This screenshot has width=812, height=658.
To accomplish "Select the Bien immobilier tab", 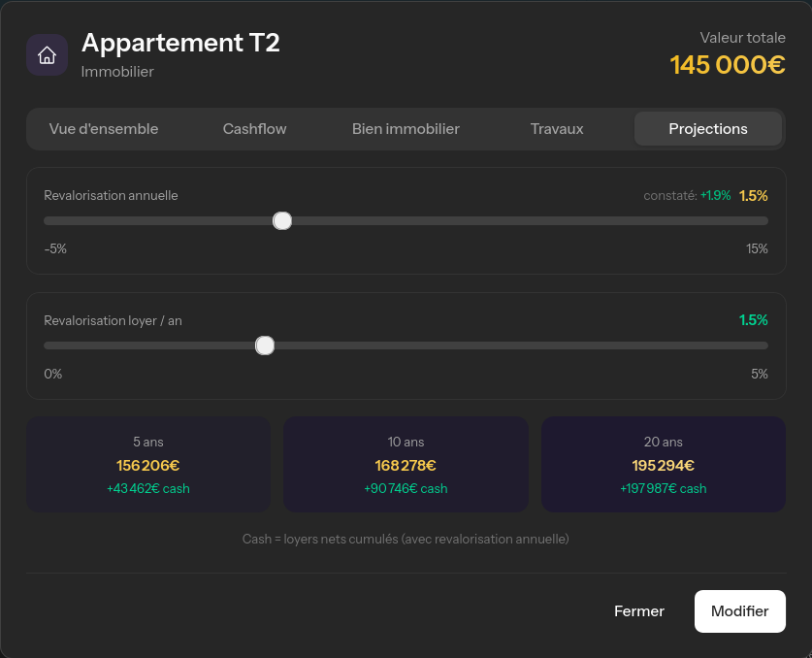I will tap(406, 128).
